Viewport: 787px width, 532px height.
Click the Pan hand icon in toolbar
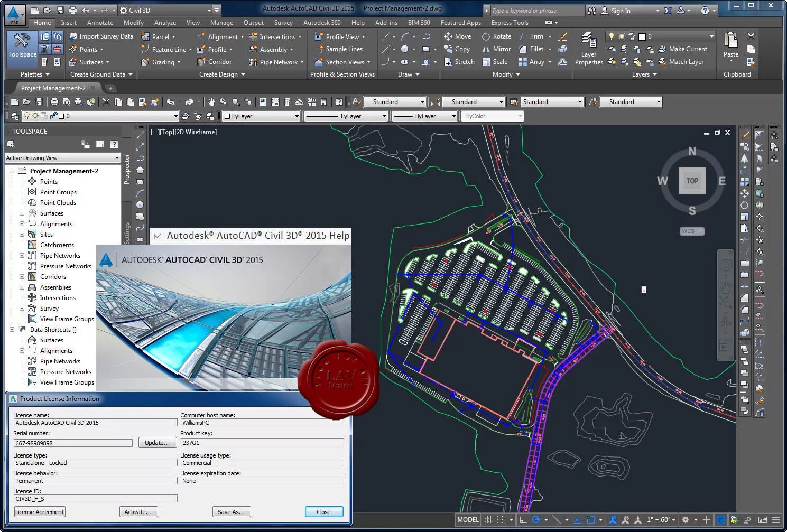(x=211, y=102)
